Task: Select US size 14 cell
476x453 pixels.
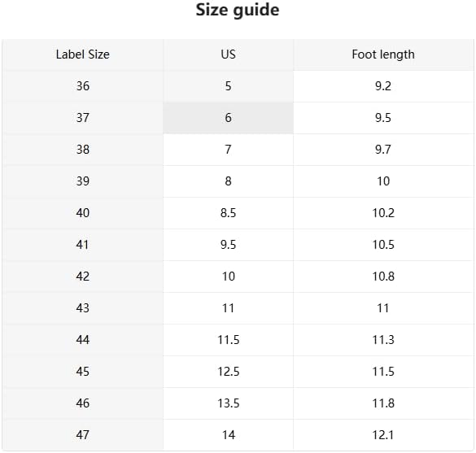Action: coord(229,435)
